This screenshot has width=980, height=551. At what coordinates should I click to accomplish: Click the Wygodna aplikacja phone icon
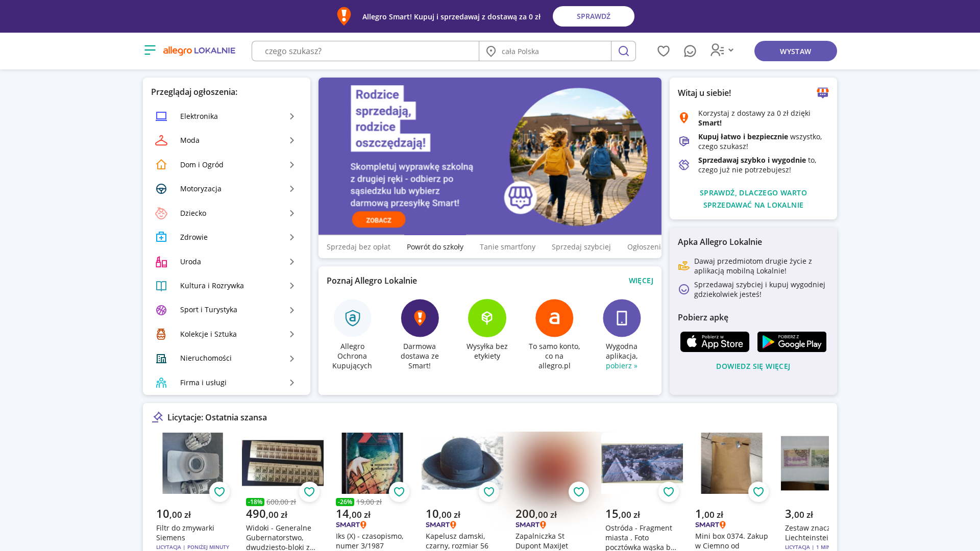tap(622, 318)
